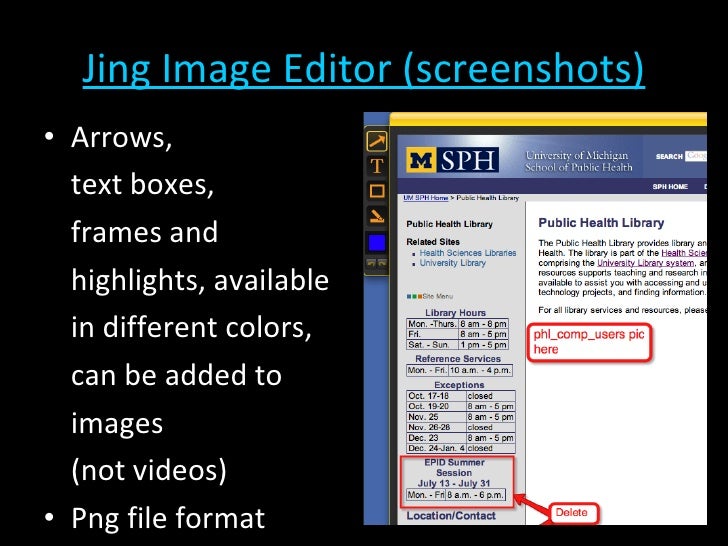
Task: Select the 1 pm - 5 pm cell
Action: pyautogui.click(x=483, y=344)
